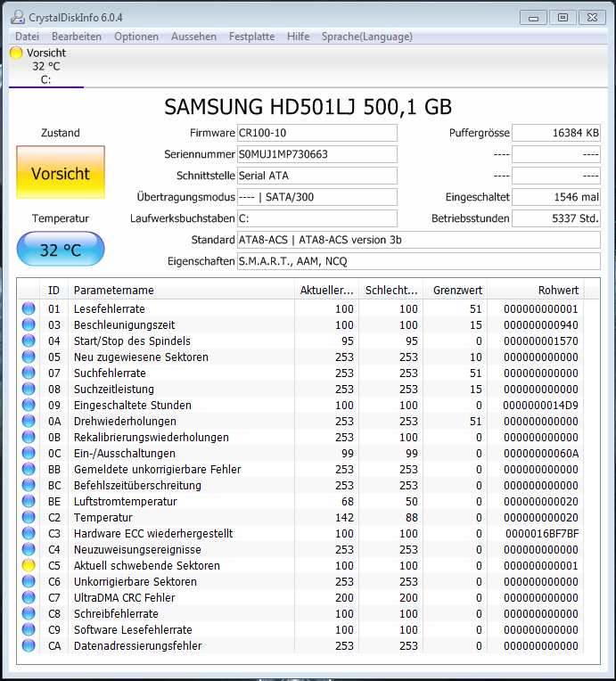Click the Laufwerksbuchstaben field C:
Viewport: 616px width, 681px height.
coord(317,218)
